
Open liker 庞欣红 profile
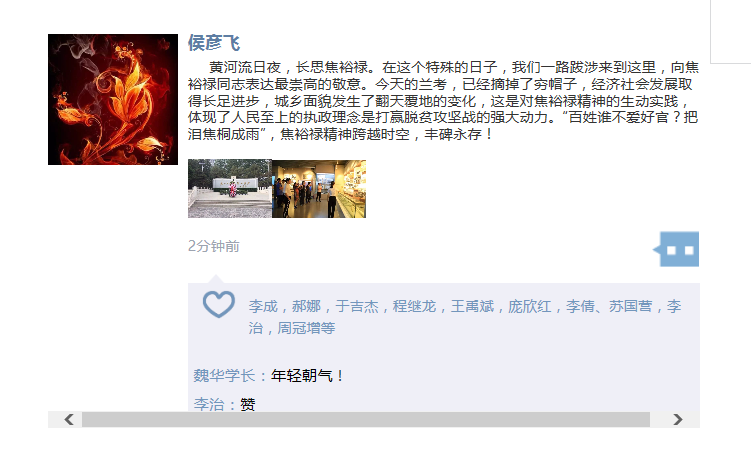coord(530,306)
